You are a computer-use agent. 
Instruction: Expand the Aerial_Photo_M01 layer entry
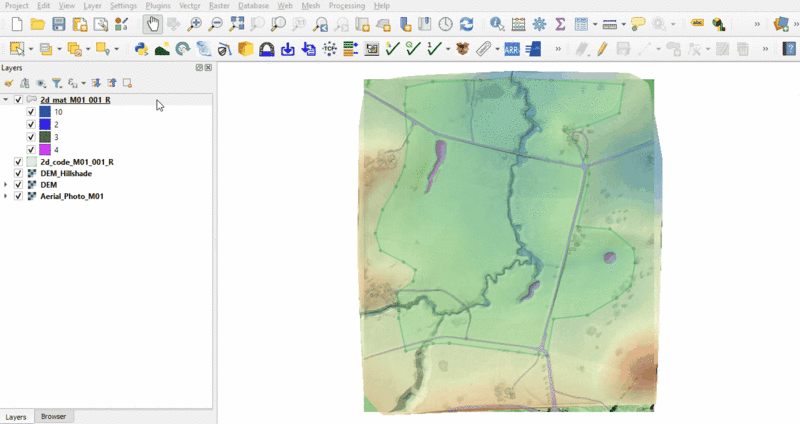(6, 196)
